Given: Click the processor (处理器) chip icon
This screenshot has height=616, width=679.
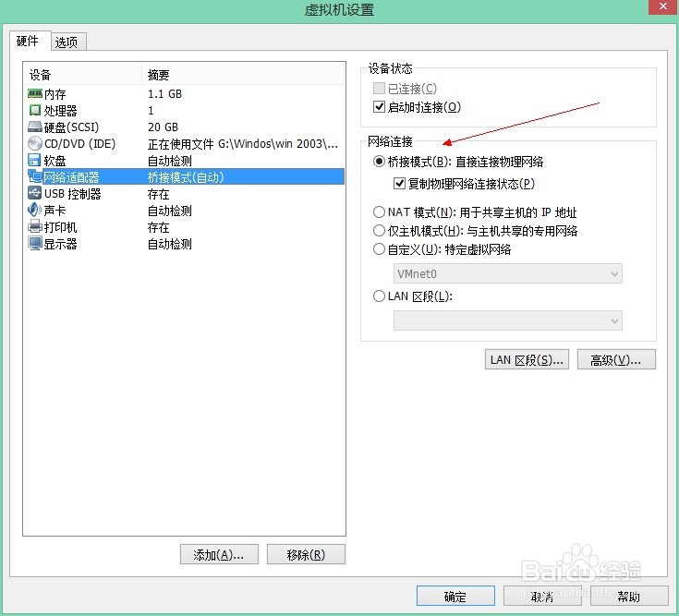Looking at the screenshot, I should point(35,110).
